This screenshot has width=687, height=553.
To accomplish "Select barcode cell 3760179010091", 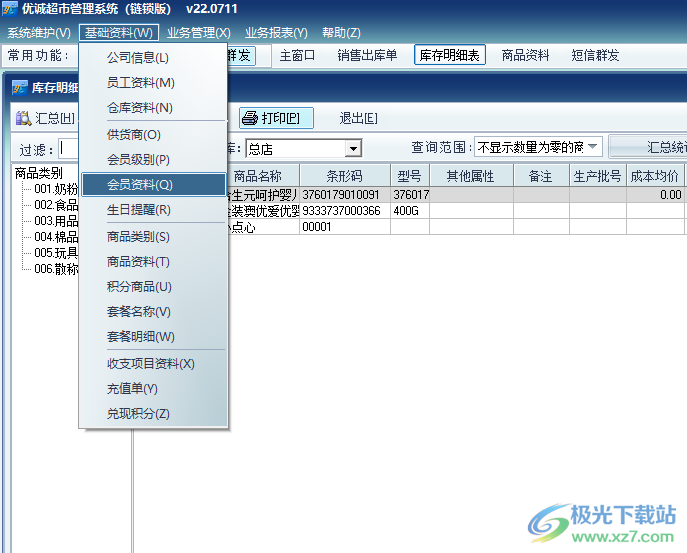I will pyautogui.click(x=345, y=195).
